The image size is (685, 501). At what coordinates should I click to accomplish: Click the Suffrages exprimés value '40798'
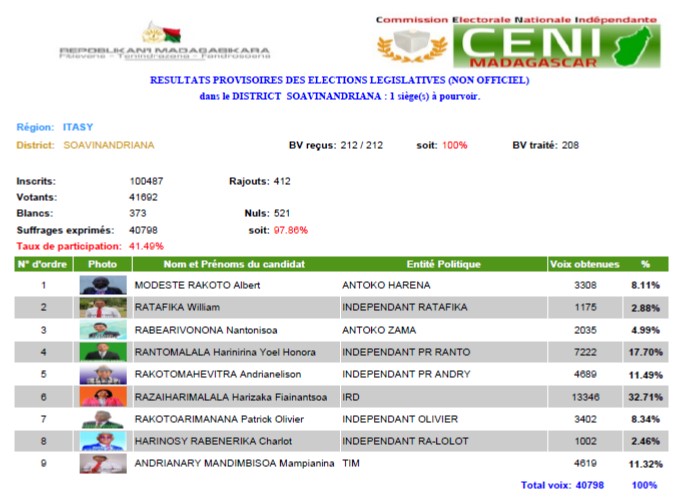143,230
